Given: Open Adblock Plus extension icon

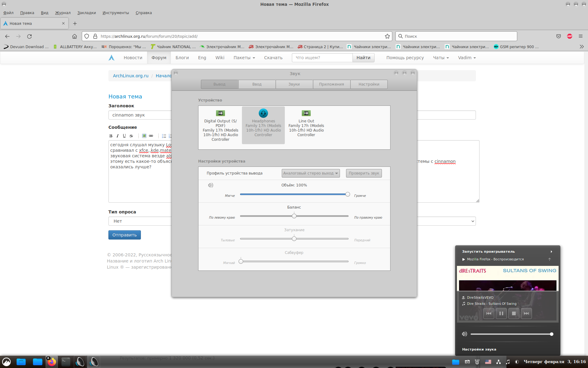Looking at the screenshot, I should pyautogui.click(x=569, y=36).
